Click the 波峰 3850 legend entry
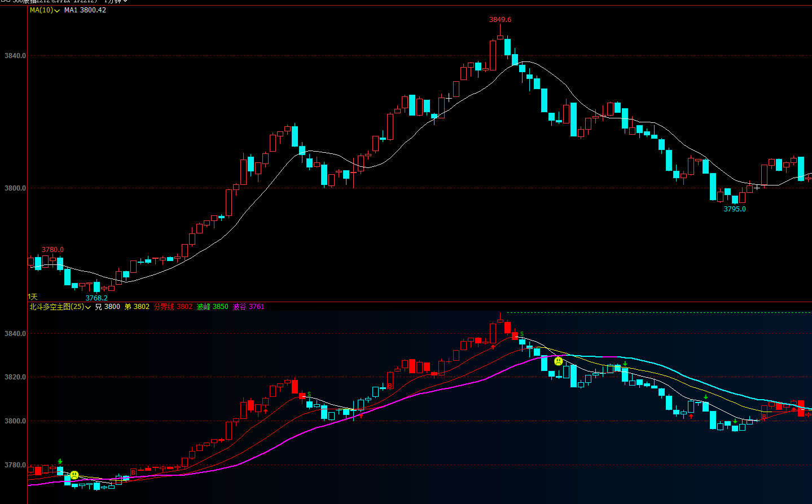The height and width of the screenshot is (504, 812). 213,307
